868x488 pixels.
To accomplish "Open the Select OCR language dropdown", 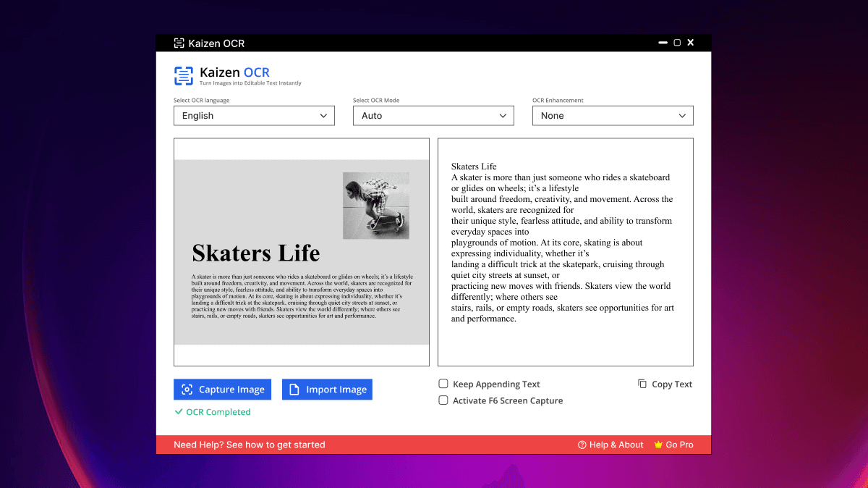I will pyautogui.click(x=253, y=115).
